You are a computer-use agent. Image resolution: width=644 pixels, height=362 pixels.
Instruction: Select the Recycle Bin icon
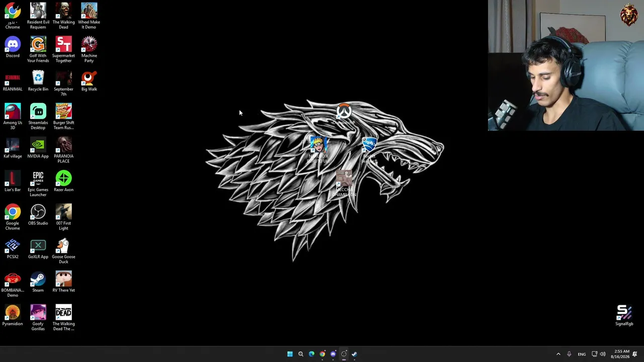[x=38, y=81]
